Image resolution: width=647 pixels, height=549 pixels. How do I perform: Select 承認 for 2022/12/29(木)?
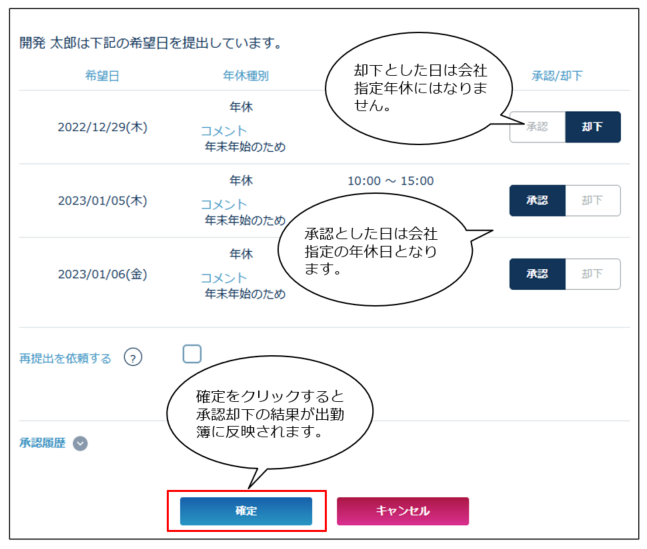[x=538, y=127]
